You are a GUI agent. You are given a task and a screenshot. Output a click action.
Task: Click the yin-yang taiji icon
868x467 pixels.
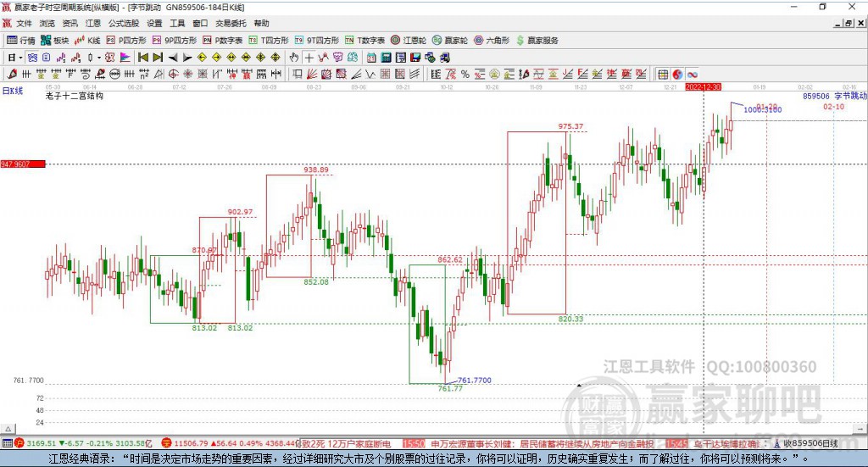677,74
